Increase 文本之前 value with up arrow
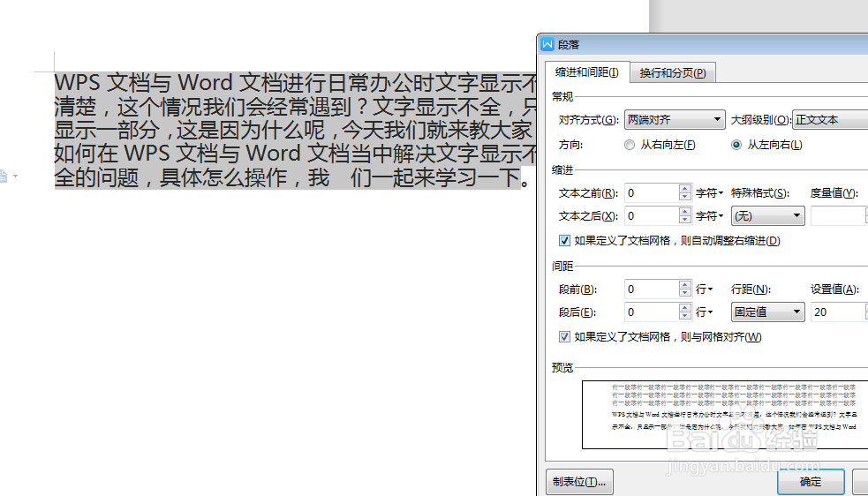 click(x=684, y=188)
